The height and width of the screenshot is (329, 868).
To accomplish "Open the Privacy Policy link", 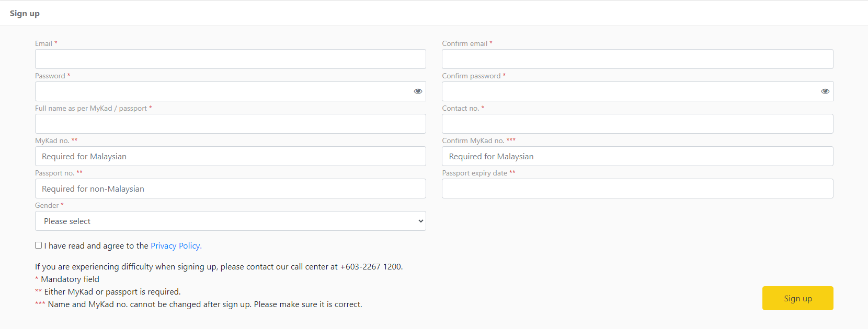I will [176, 246].
